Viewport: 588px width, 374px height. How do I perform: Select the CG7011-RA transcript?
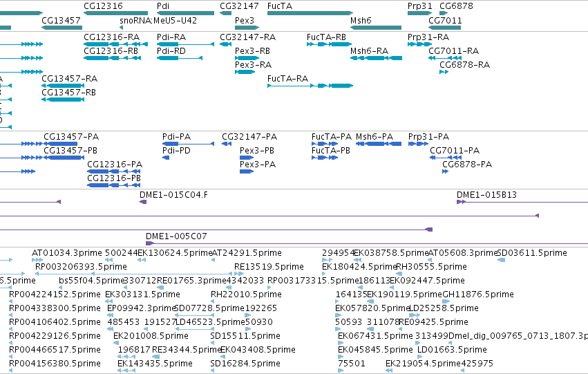[x=445, y=58]
